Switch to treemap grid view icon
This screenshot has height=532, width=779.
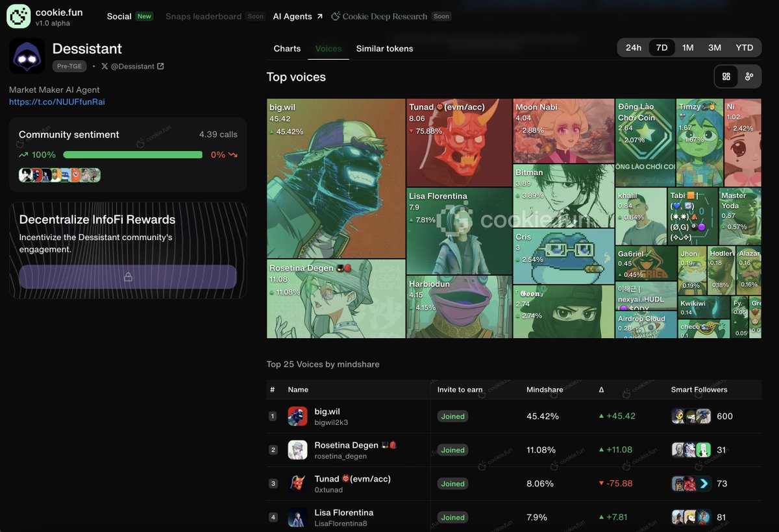726,77
